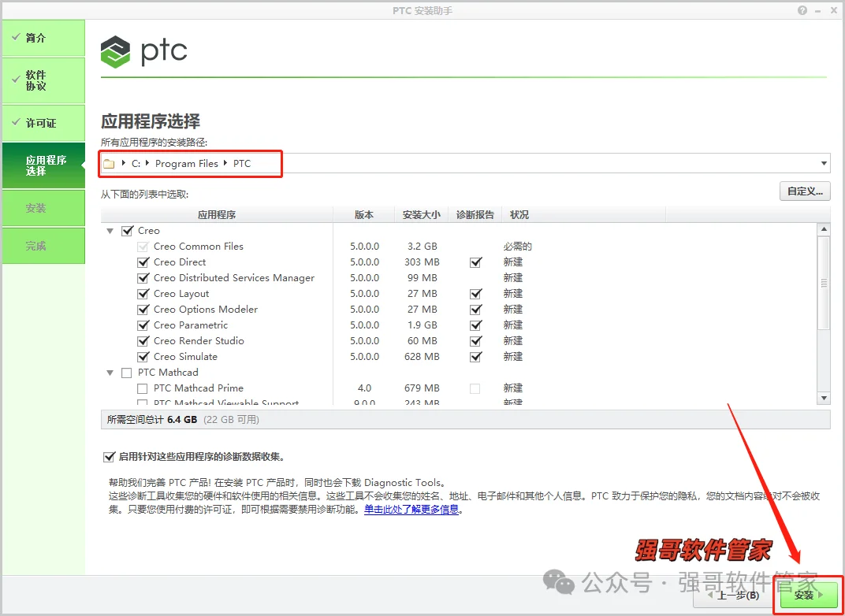This screenshot has height=616, width=845.
Task: Click the PTC logo
Action: click(144, 52)
